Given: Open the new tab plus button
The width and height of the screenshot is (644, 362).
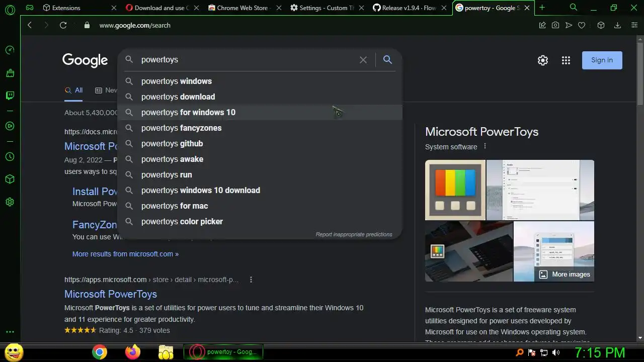Looking at the screenshot, I should [542, 8].
